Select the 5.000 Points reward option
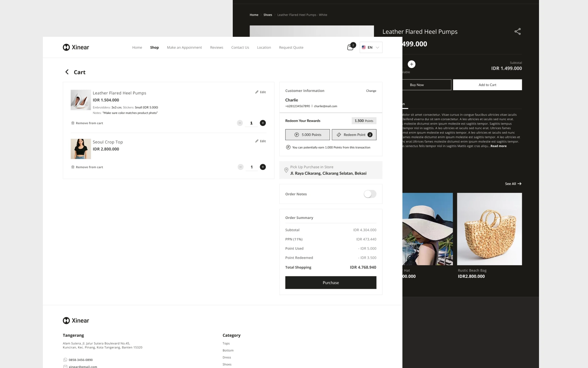Screen dimensions: 588x368 pos(307,135)
